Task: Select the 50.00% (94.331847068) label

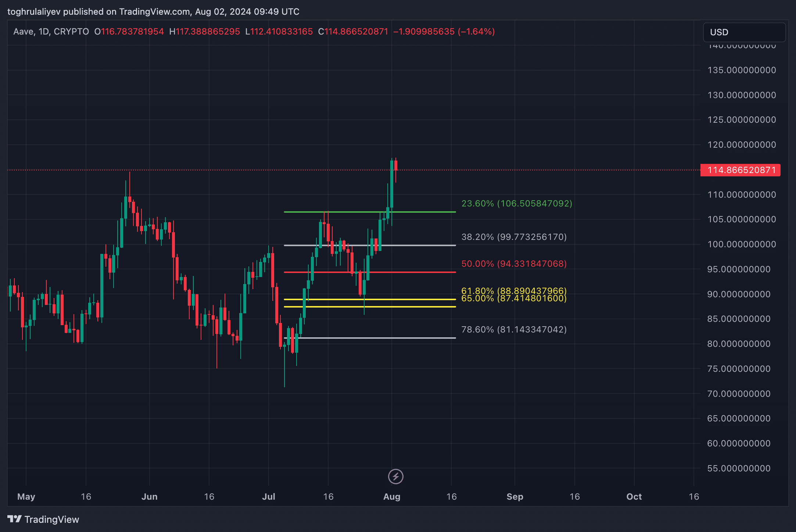Action: 514,264
